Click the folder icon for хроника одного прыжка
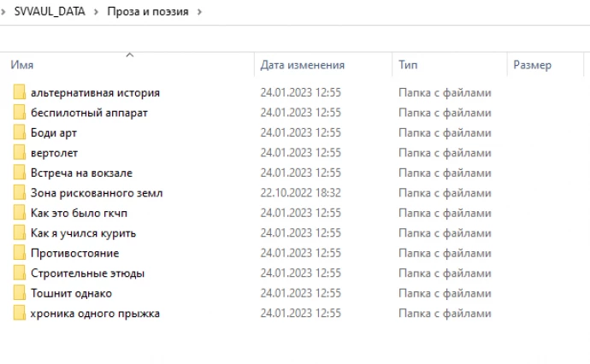 (x=20, y=314)
